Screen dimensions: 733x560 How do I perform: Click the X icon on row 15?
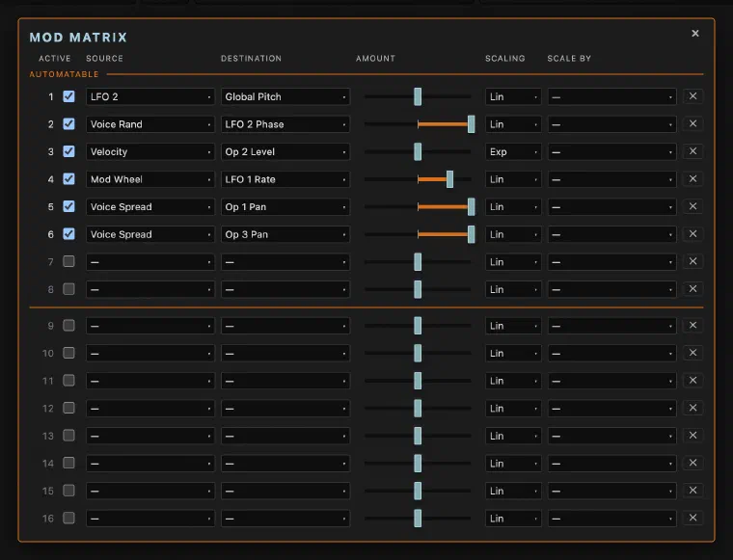(x=692, y=491)
